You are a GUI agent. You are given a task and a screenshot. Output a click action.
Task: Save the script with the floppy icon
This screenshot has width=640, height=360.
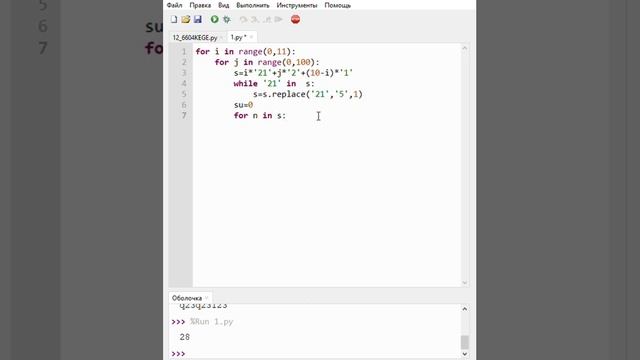tap(198, 19)
